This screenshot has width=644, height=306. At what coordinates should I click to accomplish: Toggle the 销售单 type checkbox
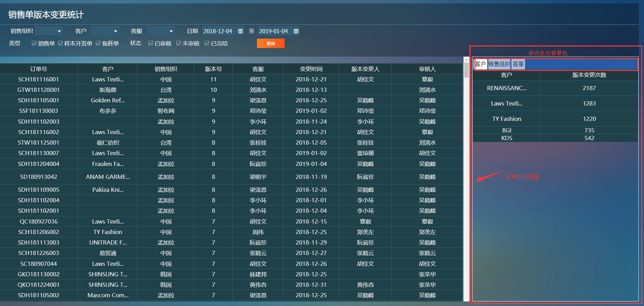point(34,43)
